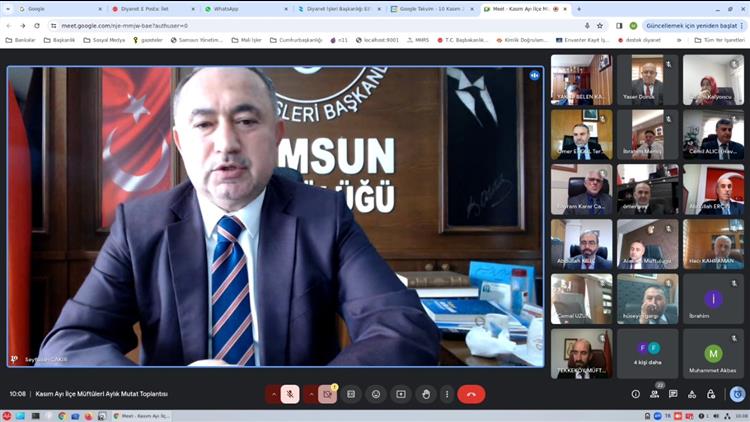Open meeting details info icon
Image resolution: width=750 pixels, height=422 pixels.
coord(636,394)
